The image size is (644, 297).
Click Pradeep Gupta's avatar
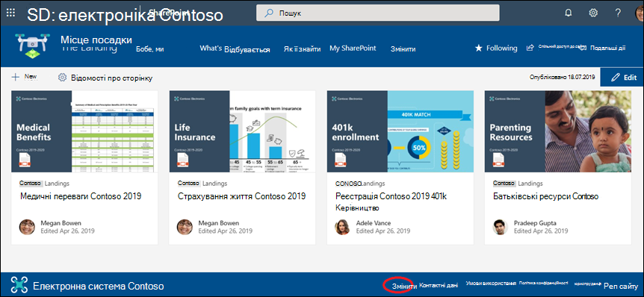(x=501, y=227)
